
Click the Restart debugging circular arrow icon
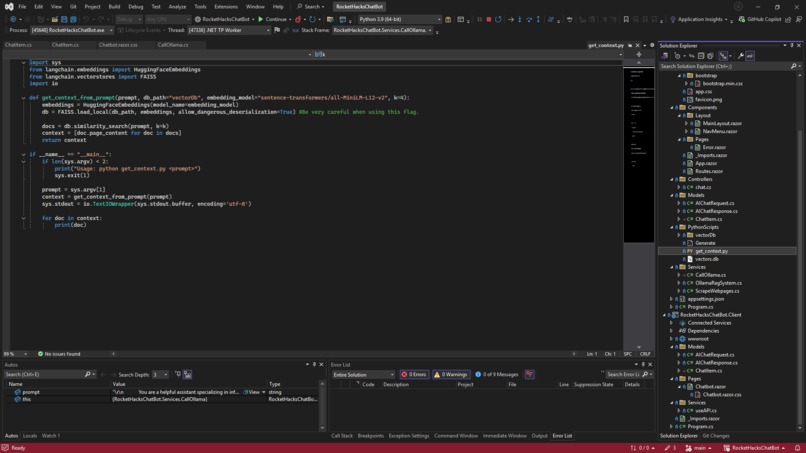[x=498, y=19]
